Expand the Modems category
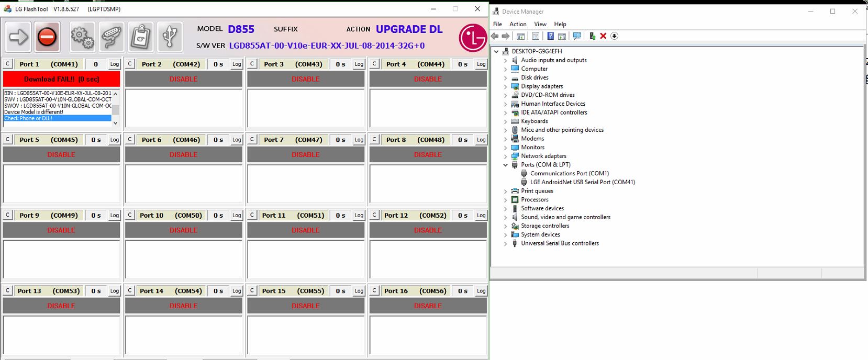The width and height of the screenshot is (868, 360). click(x=506, y=139)
